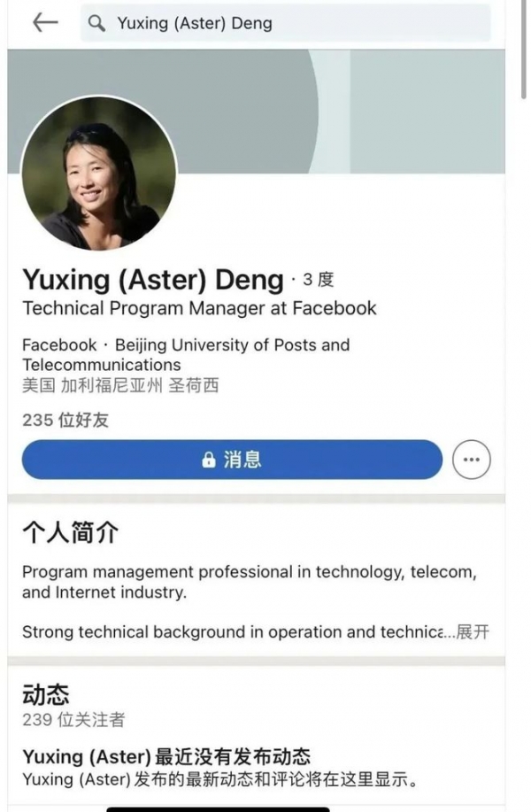Open Technical Program Manager at Facebook headline
This screenshot has width=531, height=812.
click(199, 308)
